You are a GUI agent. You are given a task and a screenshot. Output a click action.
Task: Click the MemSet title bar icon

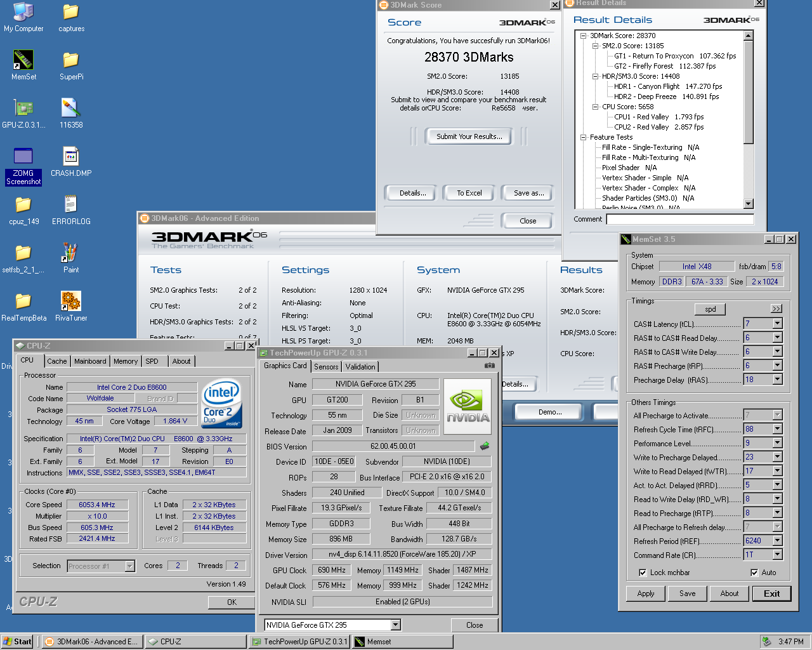click(x=626, y=239)
